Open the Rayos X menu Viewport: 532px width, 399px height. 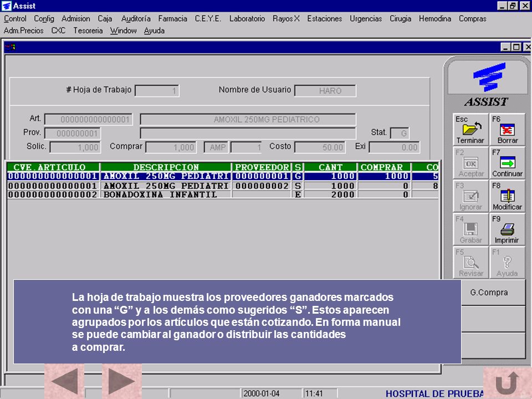pyautogui.click(x=286, y=19)
